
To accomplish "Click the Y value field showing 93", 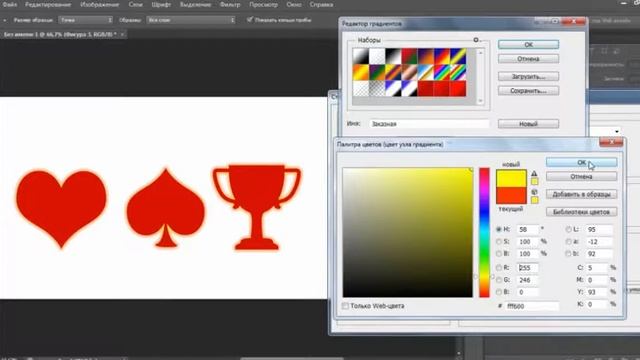I will (x=597, y=292).
